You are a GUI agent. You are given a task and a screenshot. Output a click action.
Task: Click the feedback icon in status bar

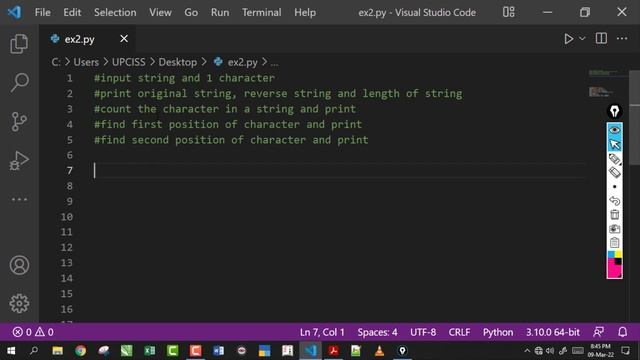tap(598, 332)
